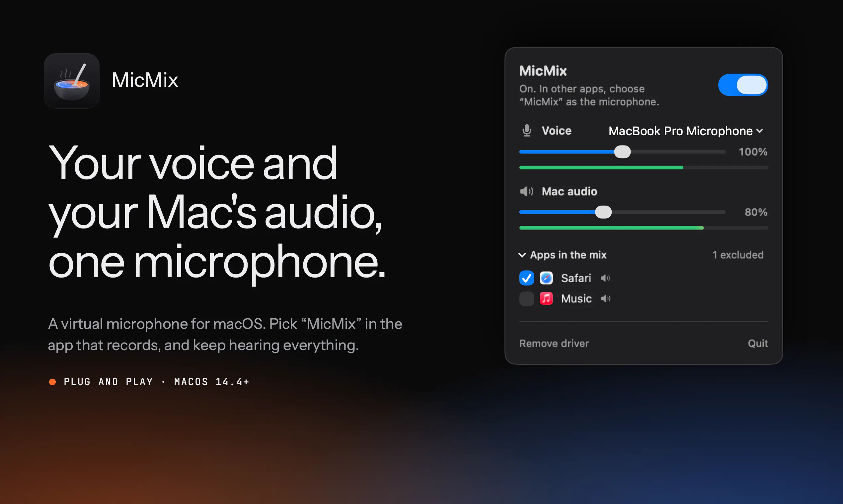Click the Music app name
Image resolution: width=843 pixels, height=504 pixels.
(x=576, y=298)
